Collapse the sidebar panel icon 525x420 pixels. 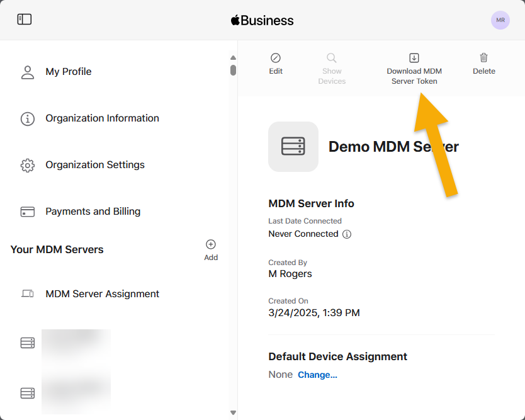coord(25,19)
